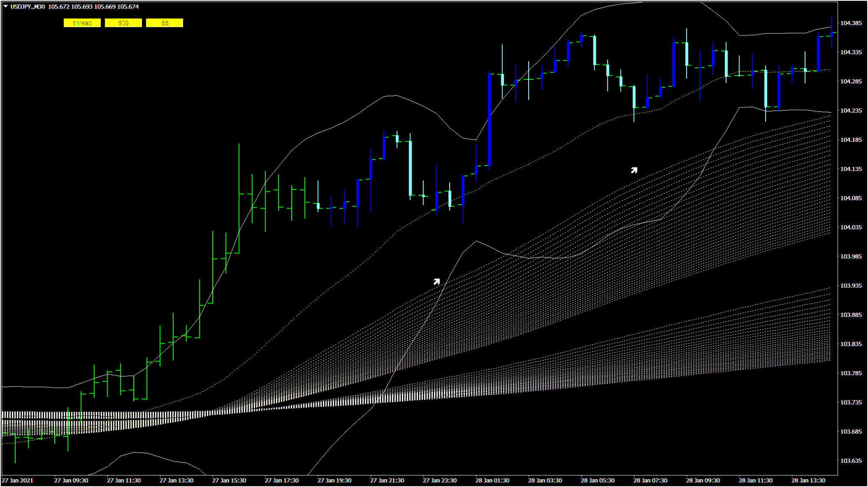Viewport: 868px width, 487px height.
Task: Click the 103.935 price scale label
Action: click(851, 286)
